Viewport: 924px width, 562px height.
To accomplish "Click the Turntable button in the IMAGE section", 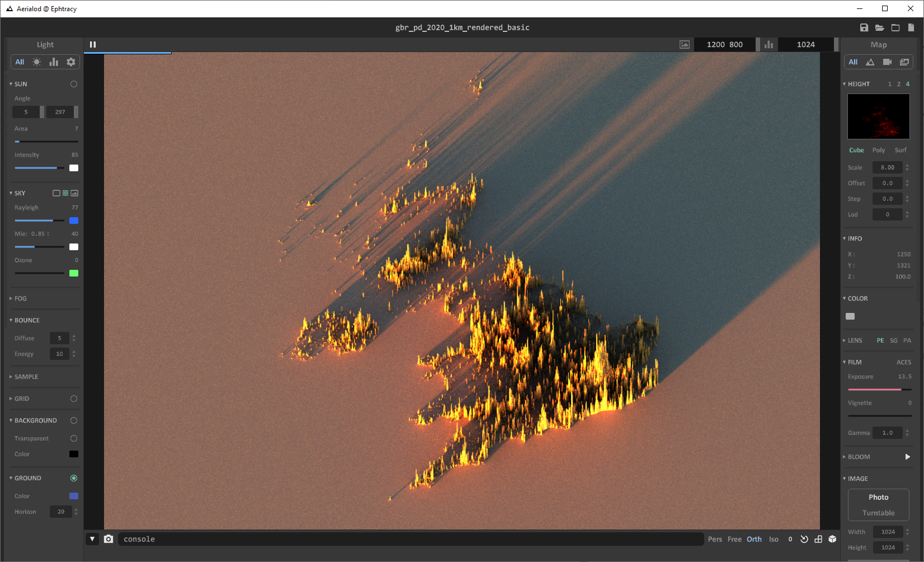I will tap(878, 513).
